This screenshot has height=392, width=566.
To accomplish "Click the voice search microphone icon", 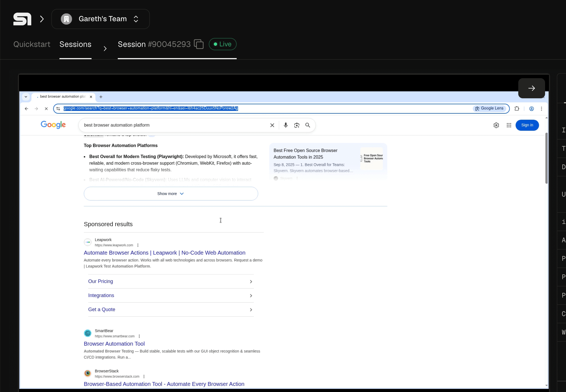I will [x=286, y=125].
